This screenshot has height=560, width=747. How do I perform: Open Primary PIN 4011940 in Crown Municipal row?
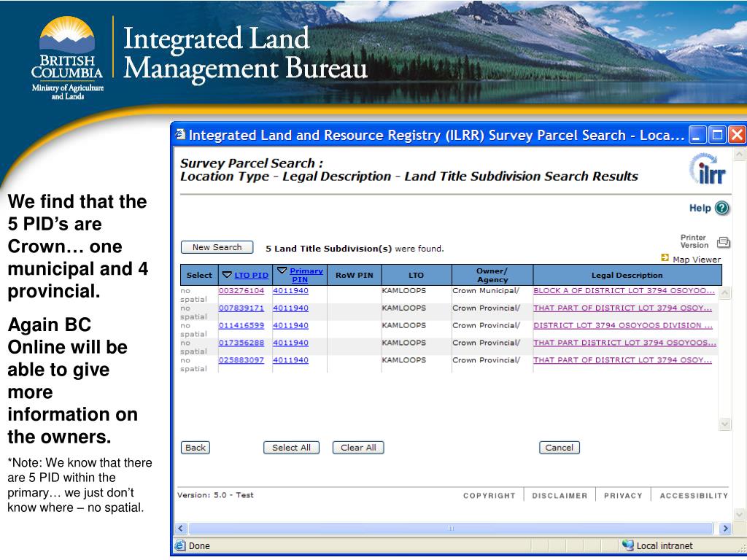tap(290, 290)
